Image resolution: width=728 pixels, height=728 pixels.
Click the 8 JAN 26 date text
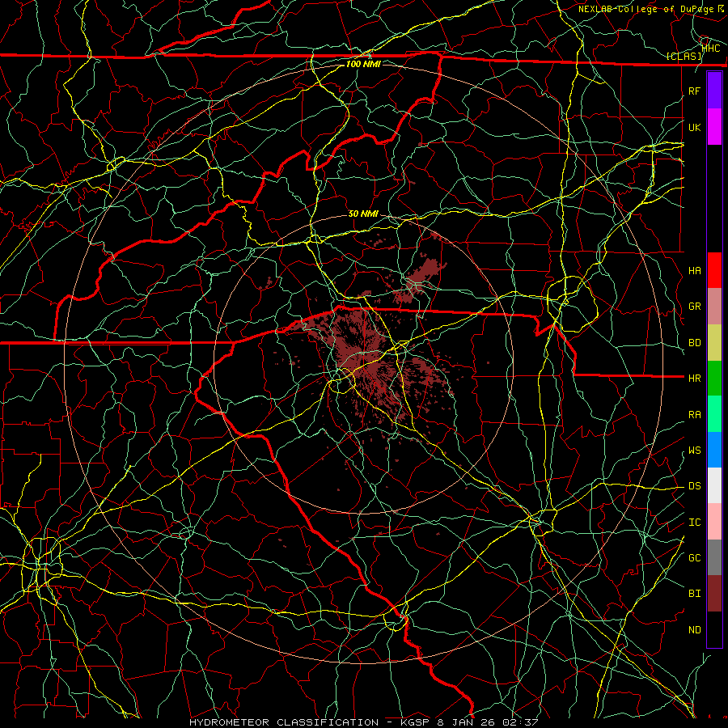[x=468, y=722]
